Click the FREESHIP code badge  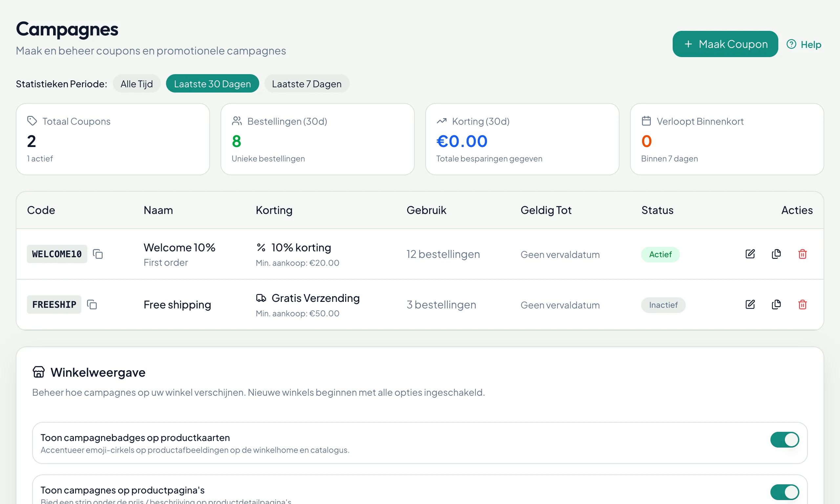click(x=54, y=304)
